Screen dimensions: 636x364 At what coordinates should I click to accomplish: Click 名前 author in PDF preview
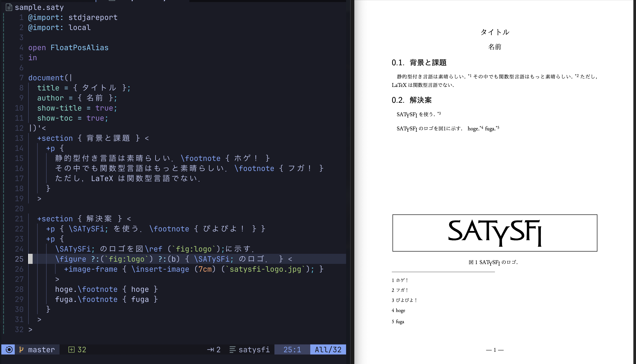click(x=495, y=47)
